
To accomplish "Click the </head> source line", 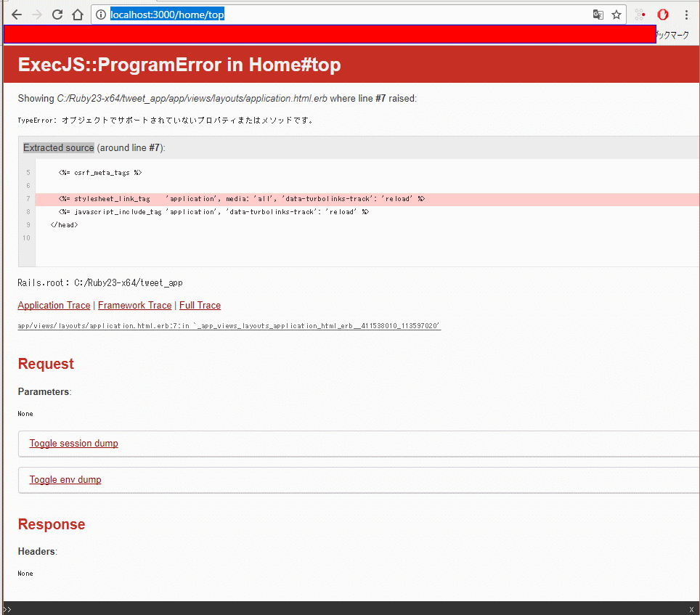I will 65,224.
